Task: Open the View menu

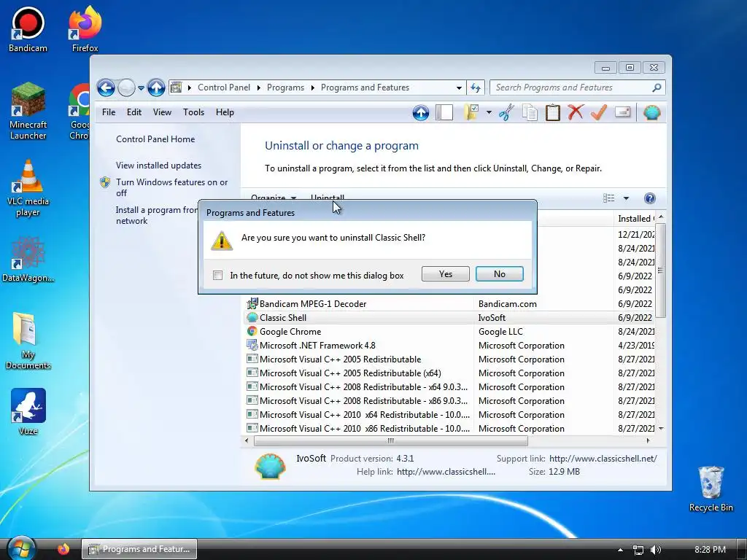Action: [162, 112]
